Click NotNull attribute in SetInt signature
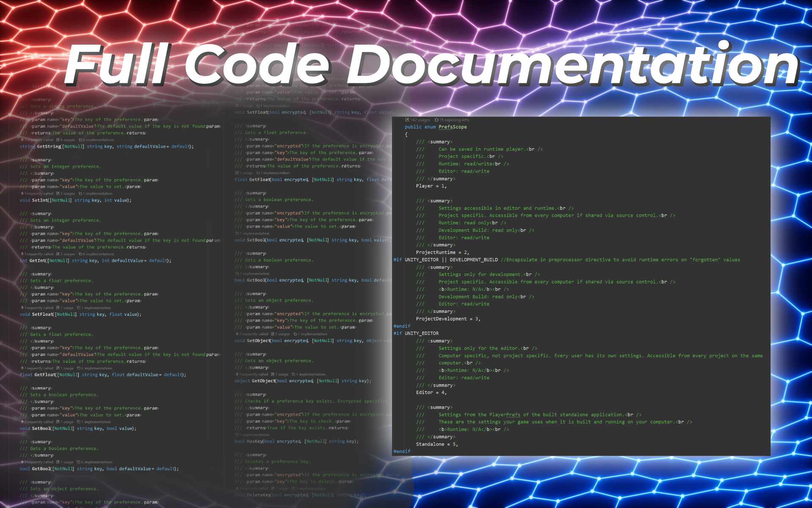 point(61,200)
